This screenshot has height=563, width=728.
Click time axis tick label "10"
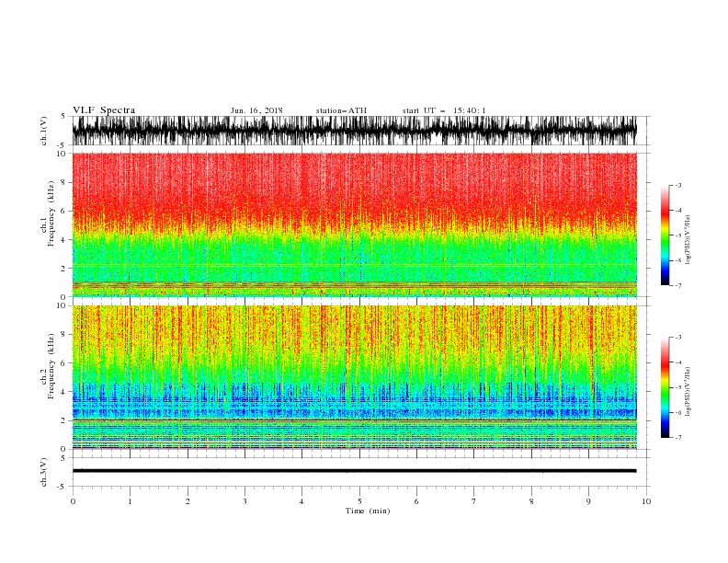click(x=646, y=501)
